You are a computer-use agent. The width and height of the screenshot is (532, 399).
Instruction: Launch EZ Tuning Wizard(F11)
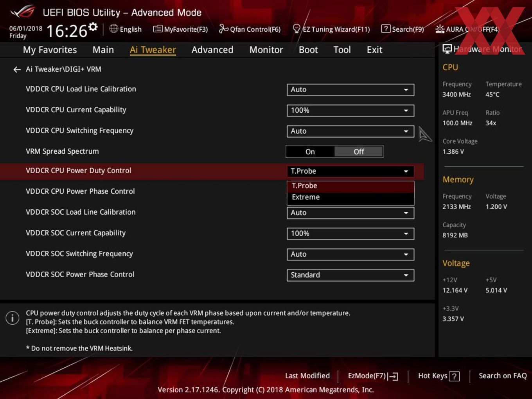pyautogui.click(x=336, y=29)
